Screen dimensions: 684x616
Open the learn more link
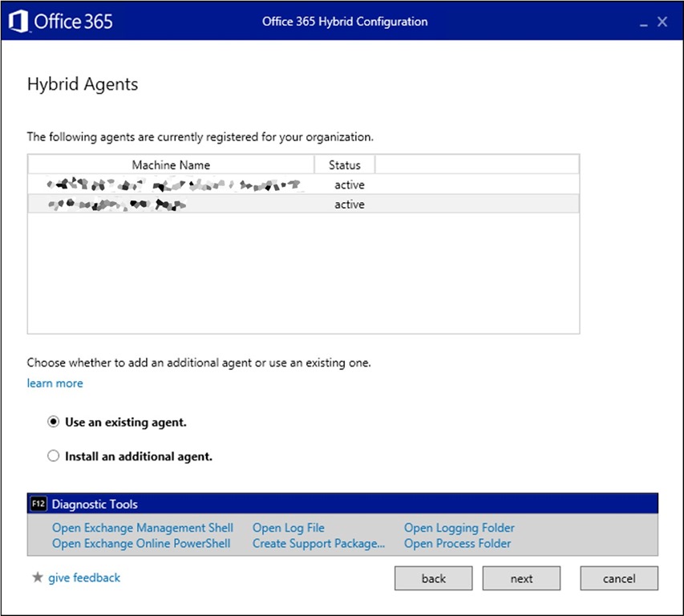coord(55,383)
